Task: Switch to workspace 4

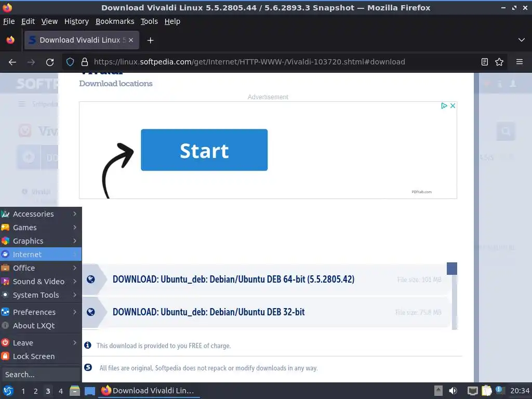Action: 60,391
